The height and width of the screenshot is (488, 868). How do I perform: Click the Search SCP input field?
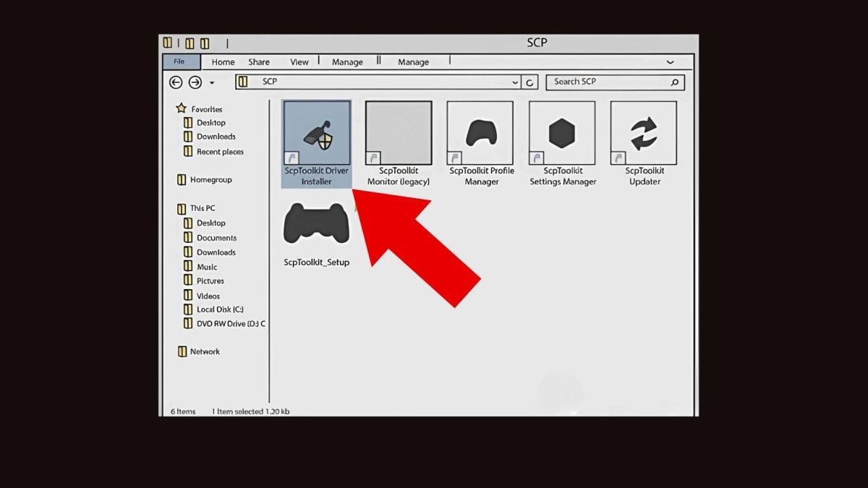pos(608,82)
